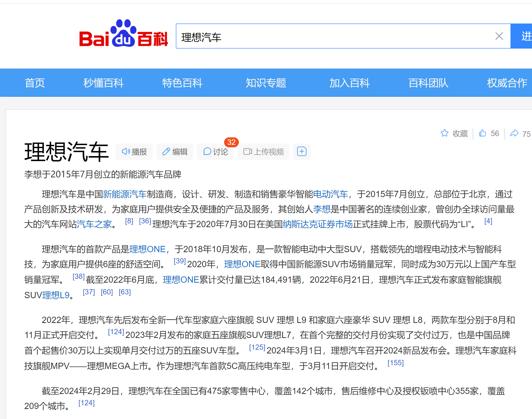
Task: Click reference [36]
Action: (145, 221)
